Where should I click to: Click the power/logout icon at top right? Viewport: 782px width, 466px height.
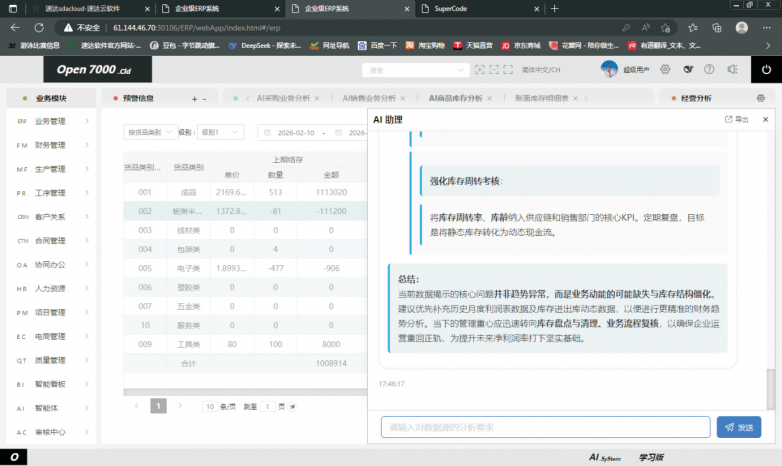pyautogui.click(x=766, y=69)
